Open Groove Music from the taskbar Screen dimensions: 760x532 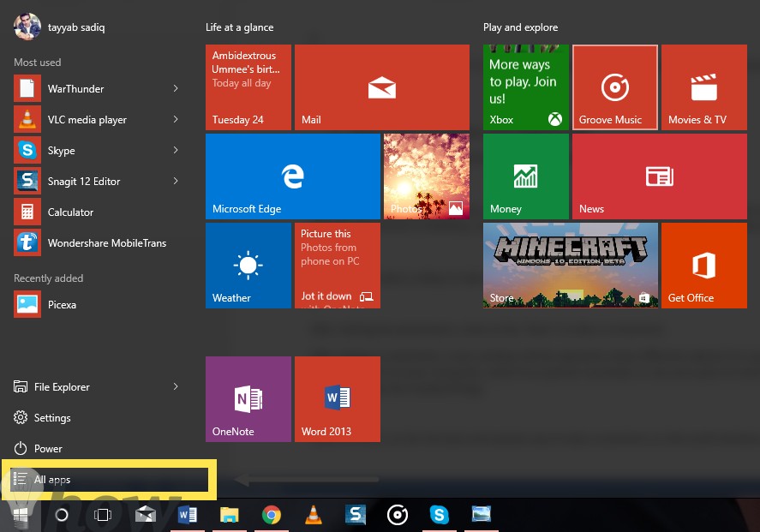coord(398,515)
